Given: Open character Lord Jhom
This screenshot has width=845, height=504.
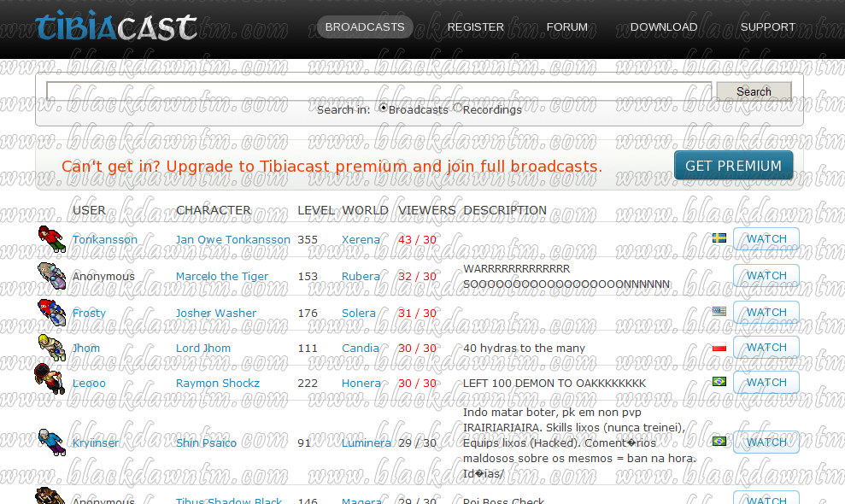Looking at the screenshot, I should coord(203,349).
